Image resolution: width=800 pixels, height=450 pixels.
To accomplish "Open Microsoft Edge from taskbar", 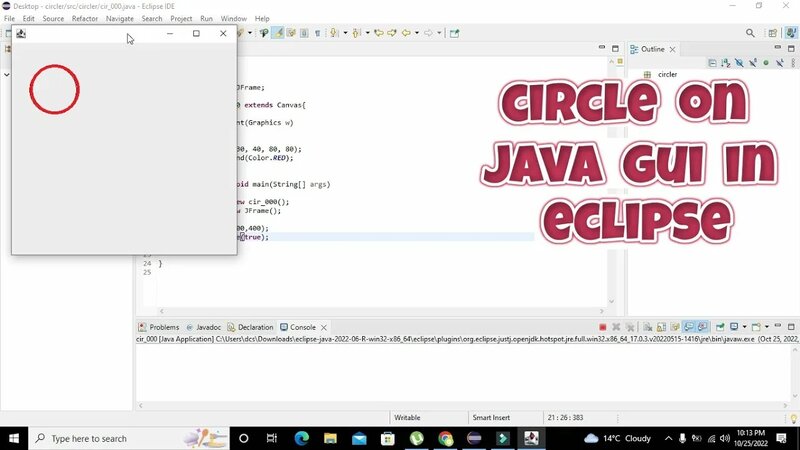I will (x=302, y=438).
